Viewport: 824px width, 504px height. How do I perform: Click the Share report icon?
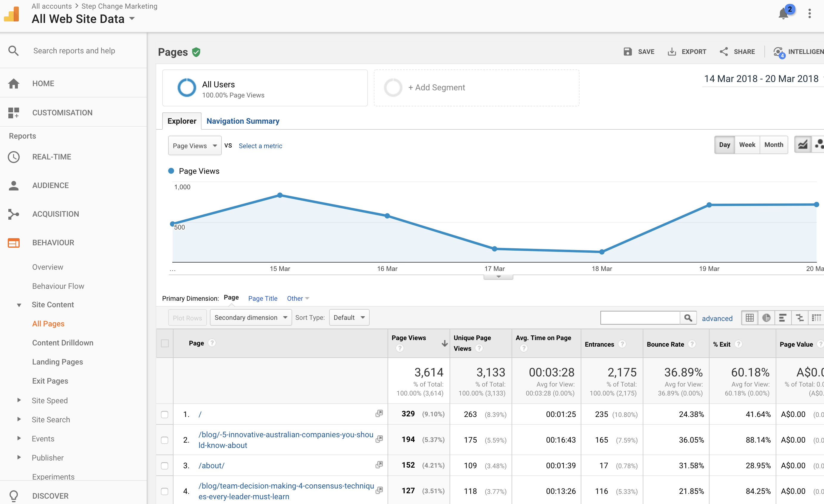[x=724, y=52]
